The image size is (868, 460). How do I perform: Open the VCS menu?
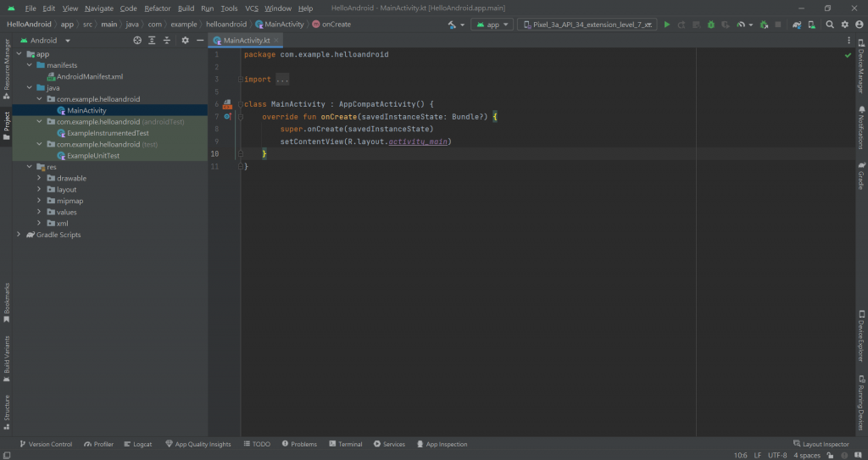[252, 8]
